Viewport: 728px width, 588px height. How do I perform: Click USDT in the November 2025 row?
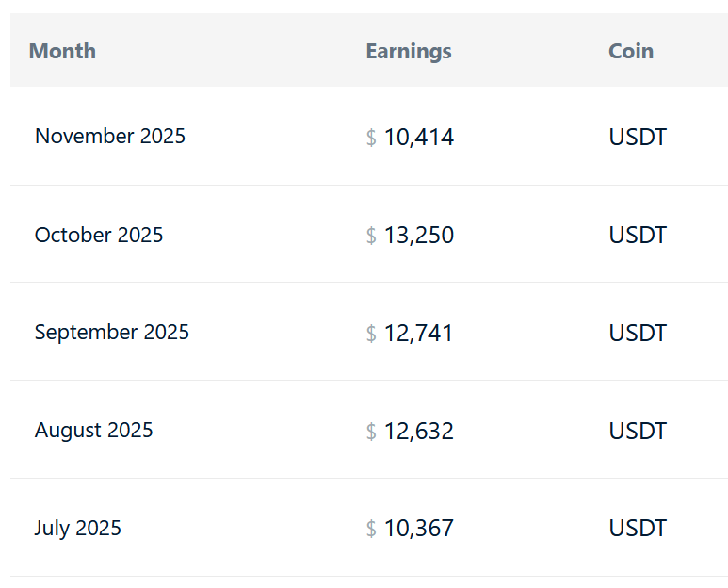(x=638, y=138)
